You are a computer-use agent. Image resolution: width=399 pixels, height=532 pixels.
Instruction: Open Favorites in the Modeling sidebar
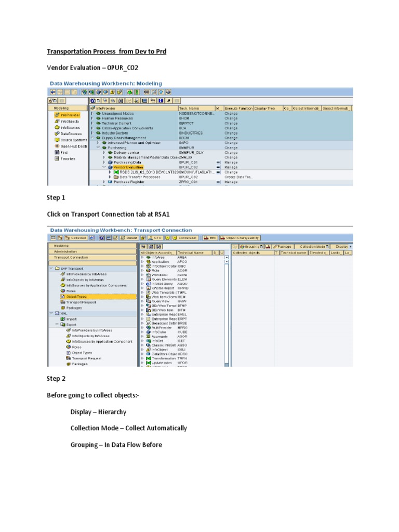pyautogui.click(x=65, y=159)
